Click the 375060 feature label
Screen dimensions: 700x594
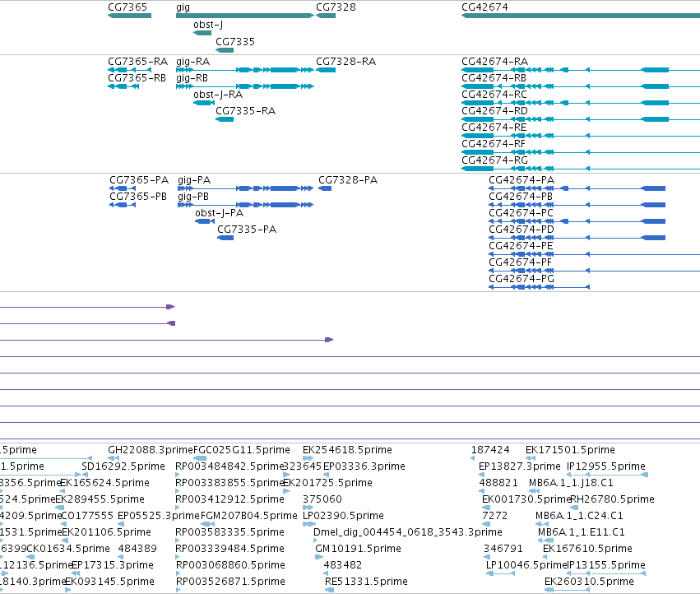[x=322, y=499]
